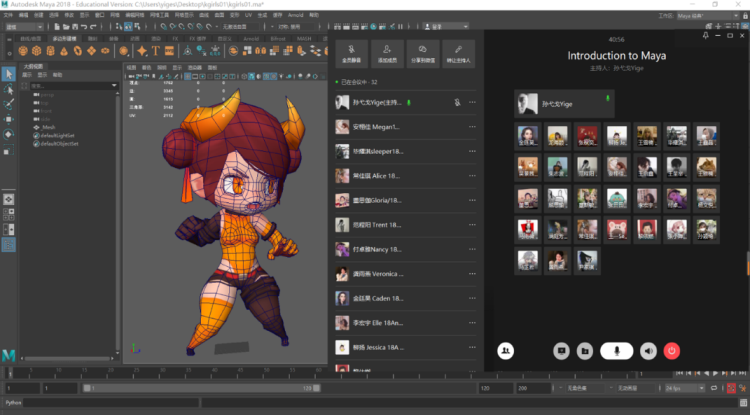Click the Undo arrow icon
Screen dimensions: 750x415
point(84,27)
